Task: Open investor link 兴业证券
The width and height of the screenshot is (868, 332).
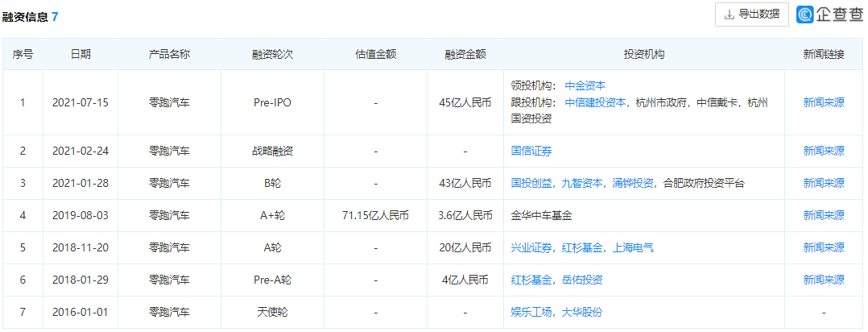Action: (531, 247)
